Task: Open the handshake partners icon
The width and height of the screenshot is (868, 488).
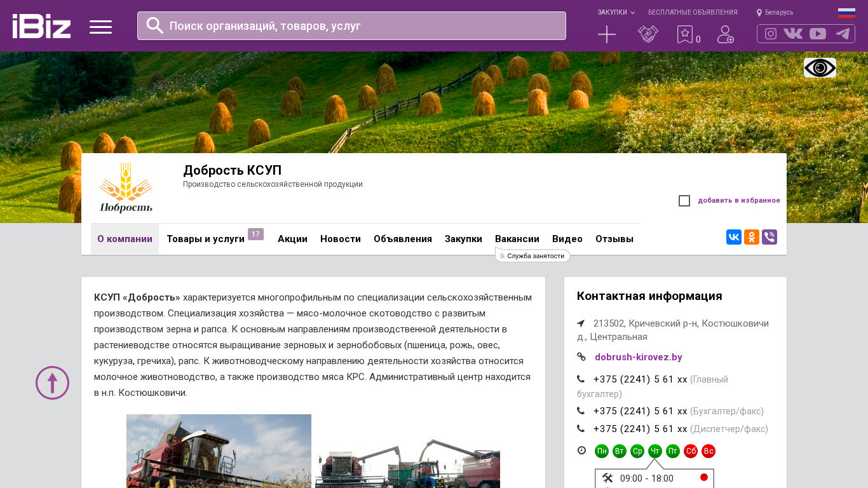Action: (x=648, y=34)
